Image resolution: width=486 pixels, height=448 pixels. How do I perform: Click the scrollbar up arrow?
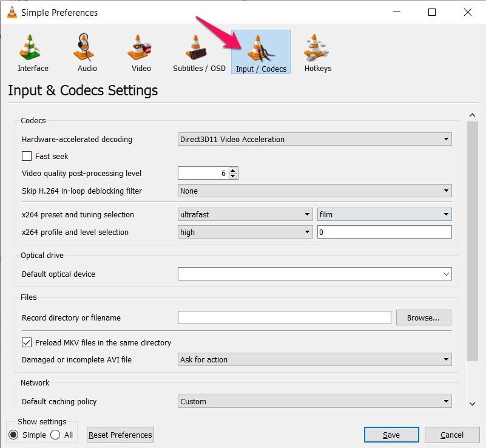pyautogui.click(x=472, y=115)
